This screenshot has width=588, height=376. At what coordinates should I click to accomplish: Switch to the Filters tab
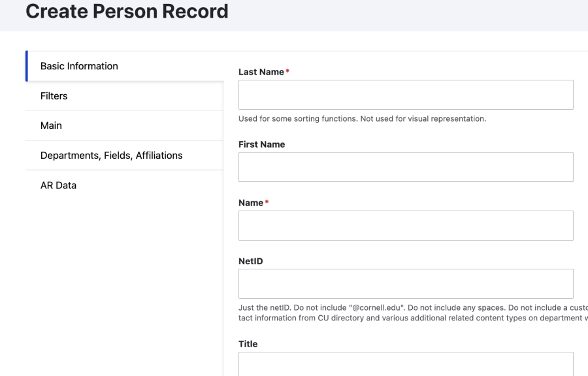(54, 96)
